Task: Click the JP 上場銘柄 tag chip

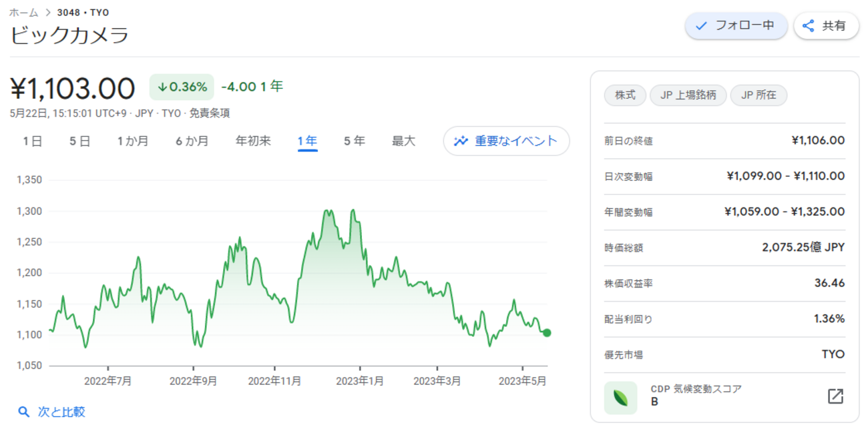Action: tap(688, 95)
